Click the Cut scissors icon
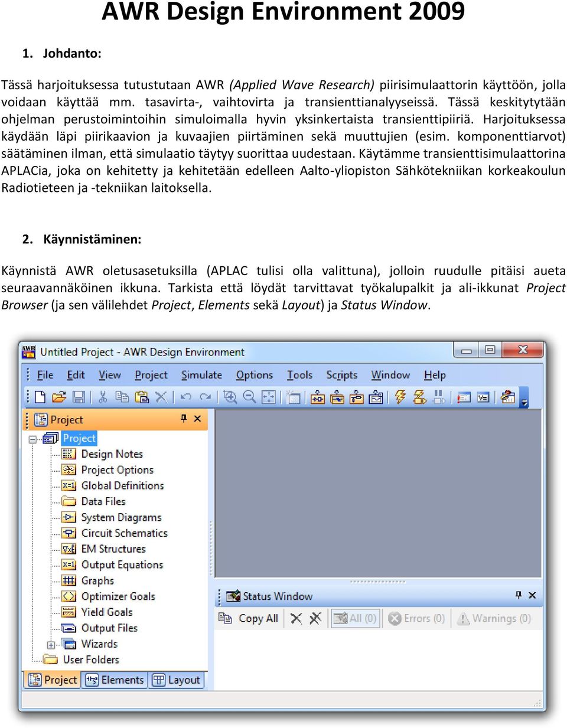Image resolution: width=567 pixels, height=728 pixels. (x=103, y=397)
